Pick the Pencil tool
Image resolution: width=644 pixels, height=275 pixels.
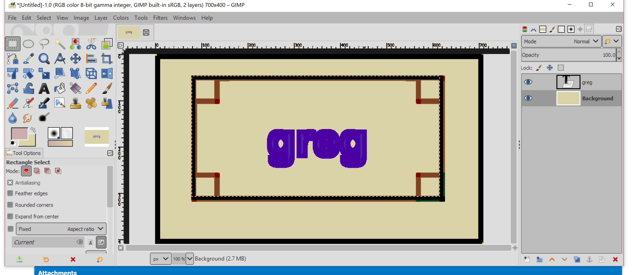[x=91, y=89]
